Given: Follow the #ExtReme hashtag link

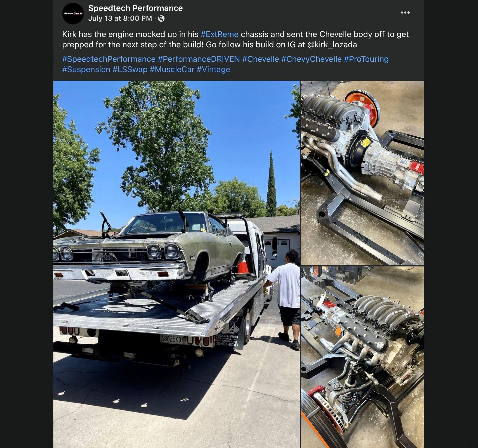Looking at the screenshot, I should (220, 34).
